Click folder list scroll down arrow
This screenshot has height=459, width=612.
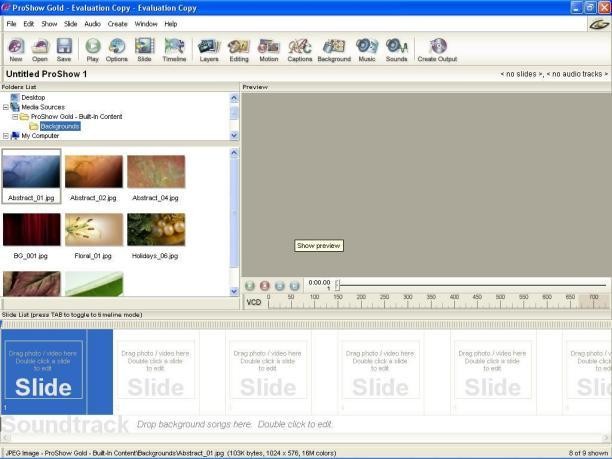click(234, 135)
